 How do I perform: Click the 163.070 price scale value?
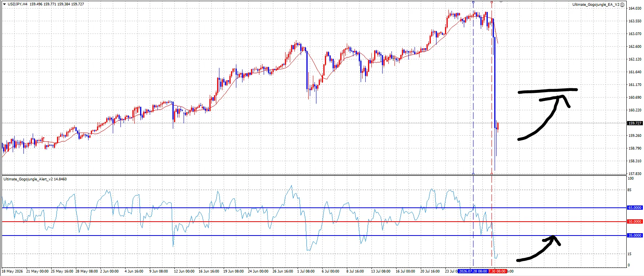point(635,34)
